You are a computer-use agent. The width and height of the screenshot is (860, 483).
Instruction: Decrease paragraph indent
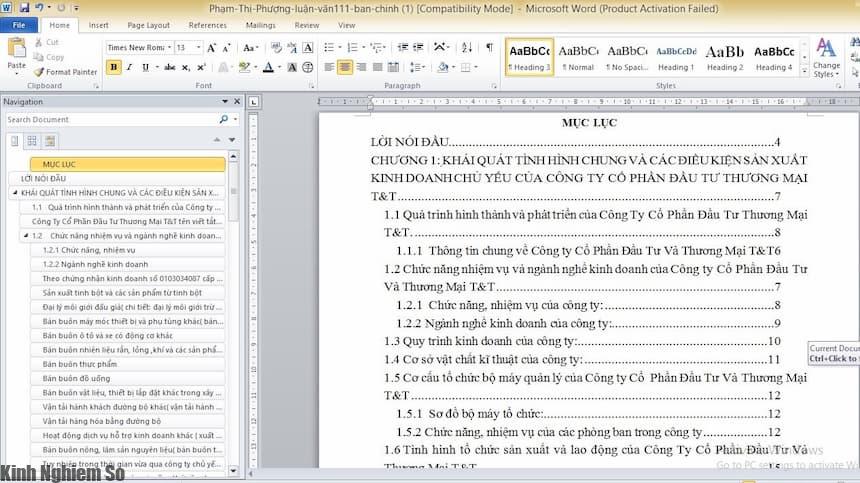pyautogui.click(x=403, y=48)
